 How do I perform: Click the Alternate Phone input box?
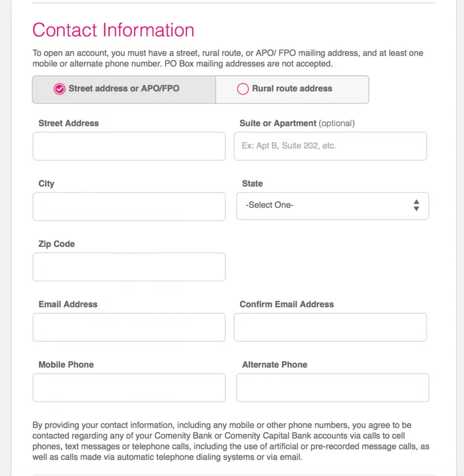333,387
